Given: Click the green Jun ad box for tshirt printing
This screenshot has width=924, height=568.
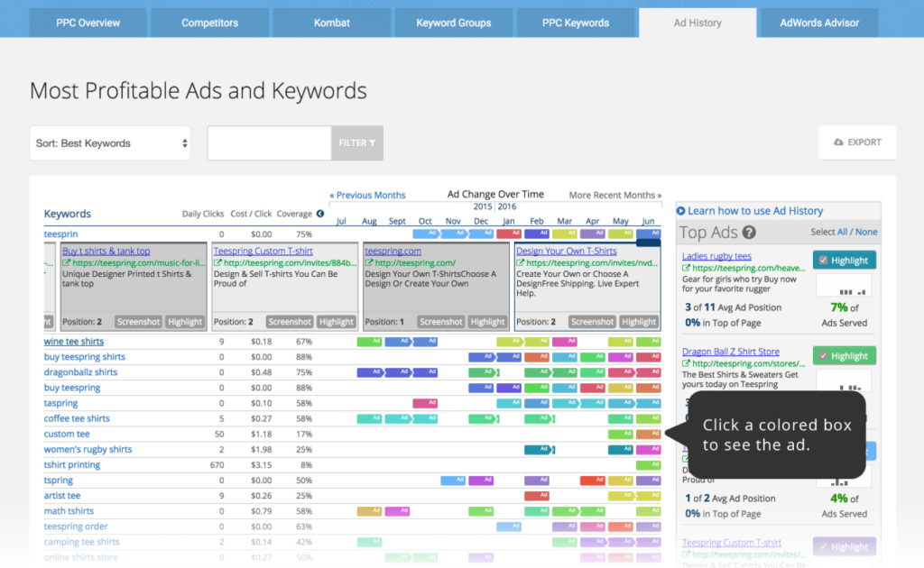Looking at the screenshot, I should [x=648, y=465].
